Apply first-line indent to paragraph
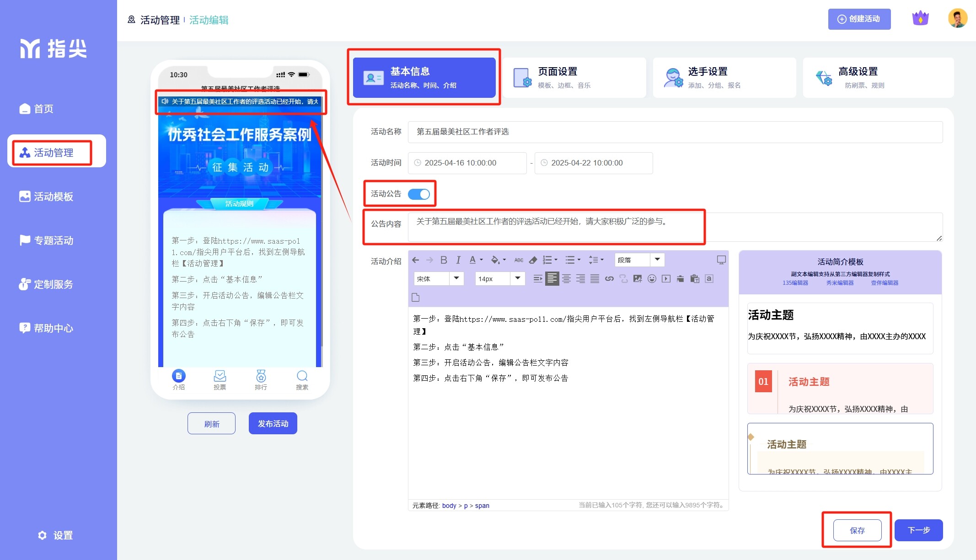The width and height of the screenshot is (976, 560). tap(538, 279)
